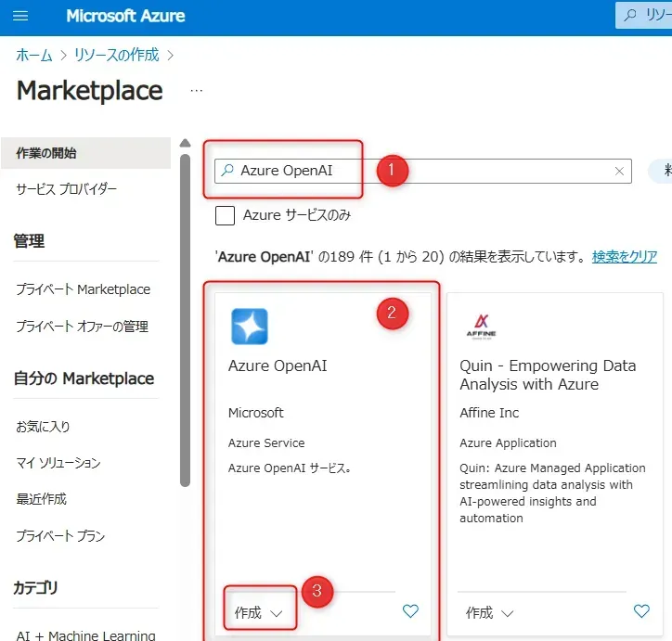Expand 作成 dropdown on Azure OpenAI card
Viewport: 672px width, 641px height.
coord(259,612)
